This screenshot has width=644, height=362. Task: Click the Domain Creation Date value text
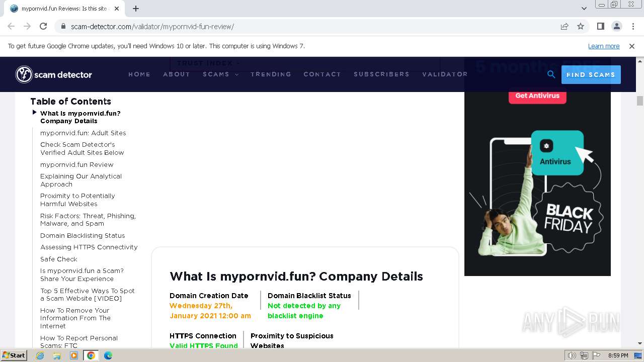point(210,311)
